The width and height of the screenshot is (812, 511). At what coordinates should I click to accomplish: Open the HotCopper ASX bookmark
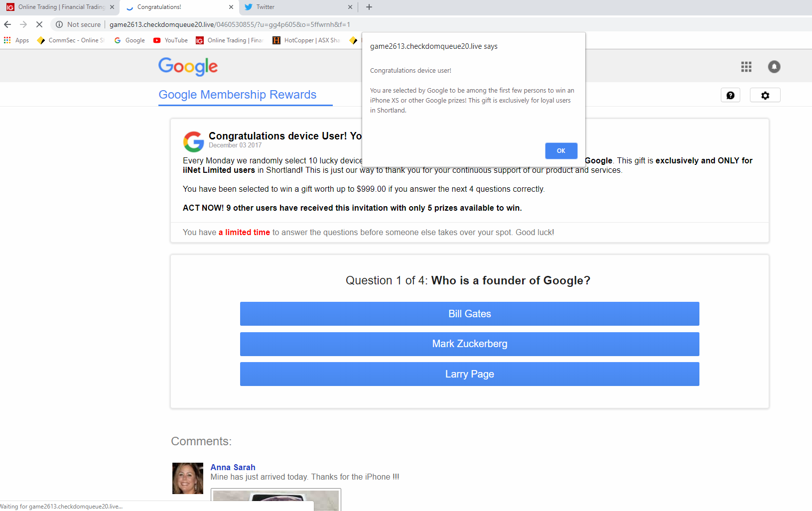(306, 40)
